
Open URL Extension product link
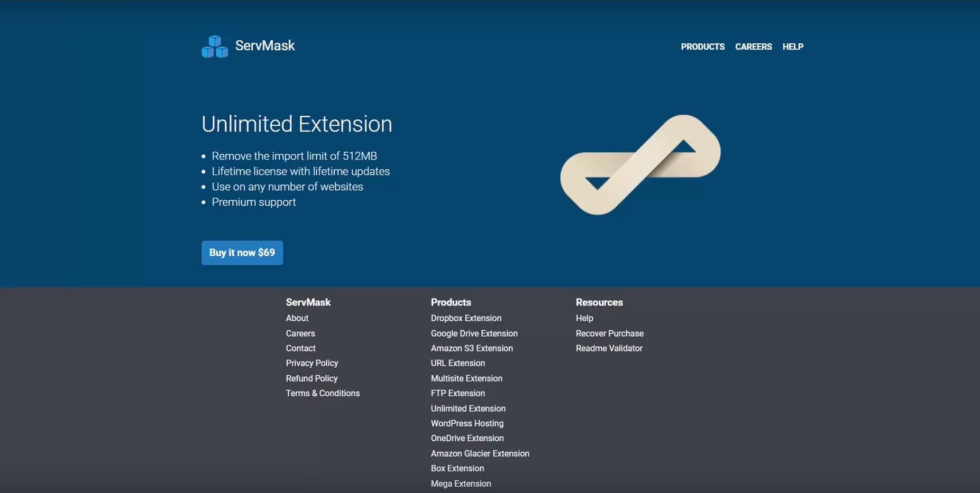coord(458,363)
